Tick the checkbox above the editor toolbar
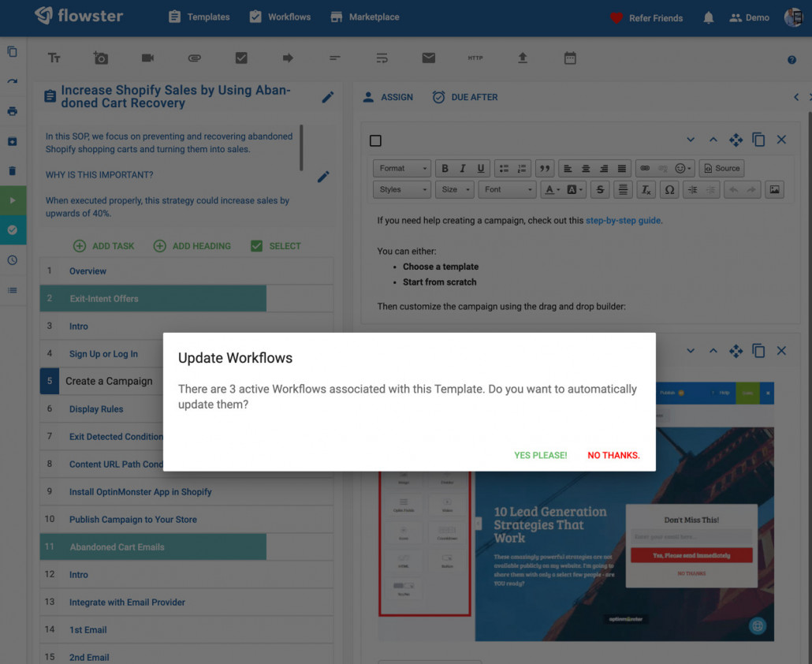This screenshot has width=812, height=664. (x=376, y=140)
